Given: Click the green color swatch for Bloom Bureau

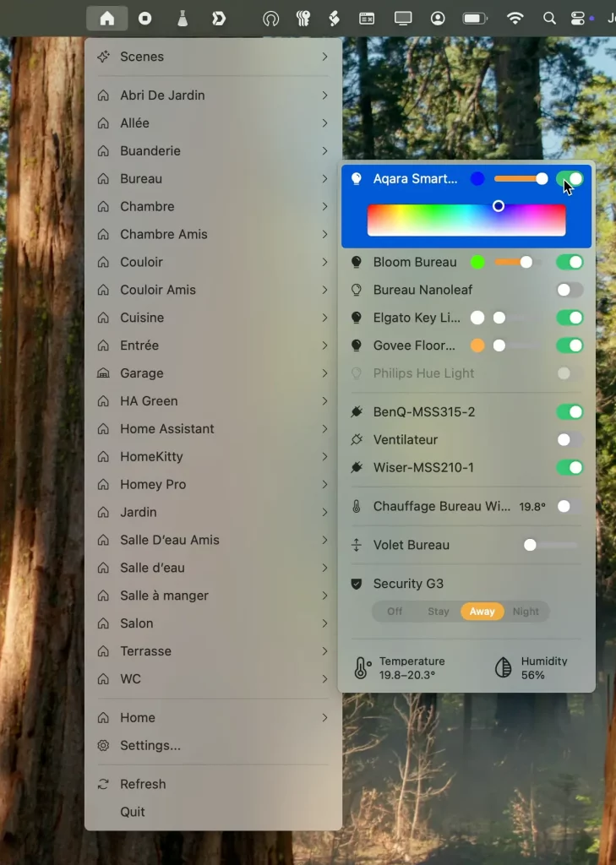Looking at the screenshot, I should [477, 263].
